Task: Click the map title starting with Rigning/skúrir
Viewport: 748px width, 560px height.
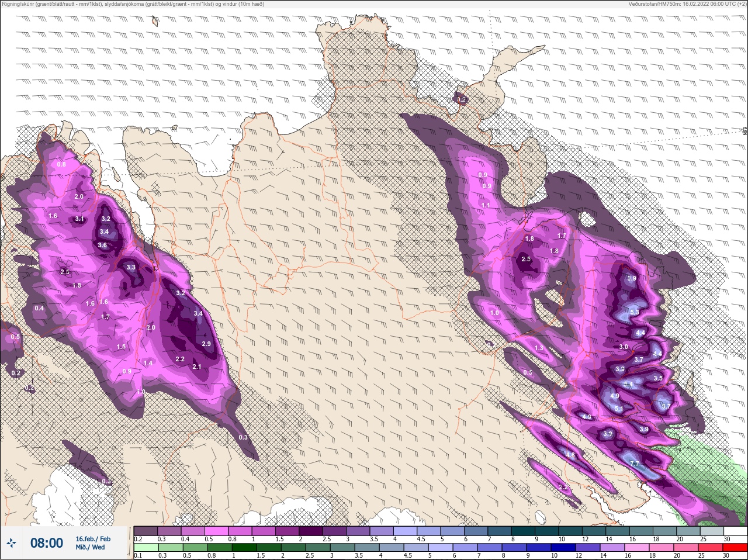Action: click(x=133, y=4)
